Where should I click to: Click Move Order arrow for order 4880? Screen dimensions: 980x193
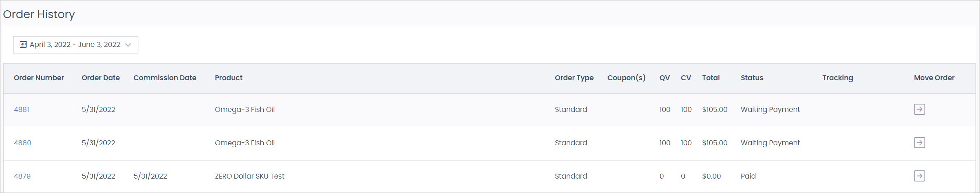click(919, 143)
